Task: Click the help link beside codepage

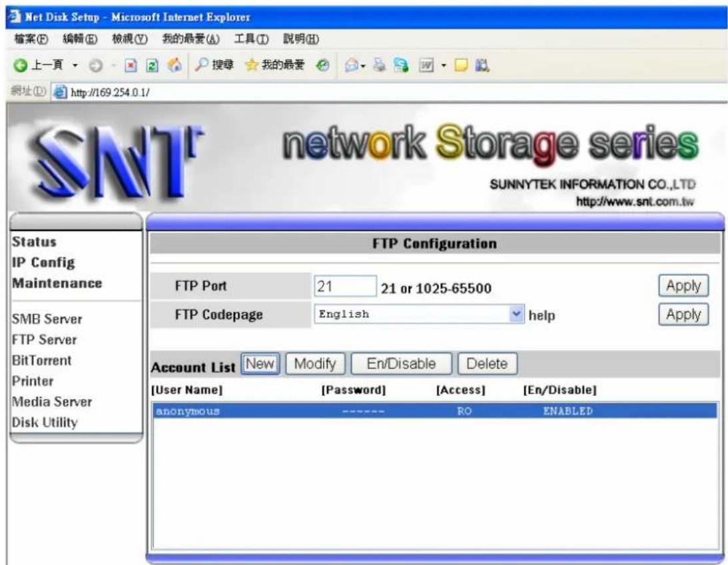Action: tap(542, 316)
